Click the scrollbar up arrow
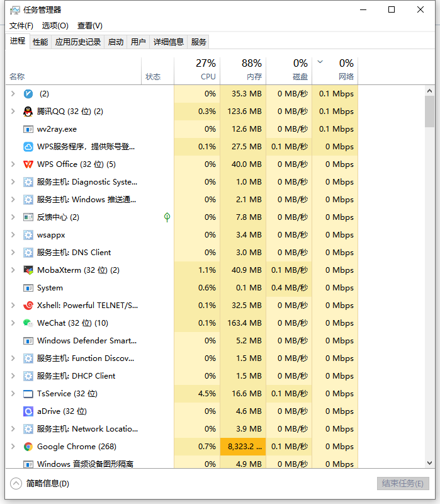 (429, 91)
